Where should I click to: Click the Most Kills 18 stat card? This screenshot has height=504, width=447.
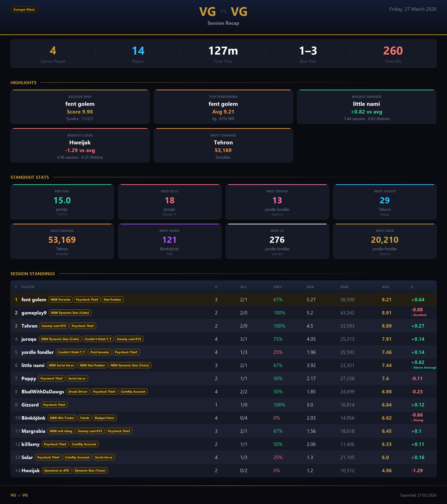[169, 202]
